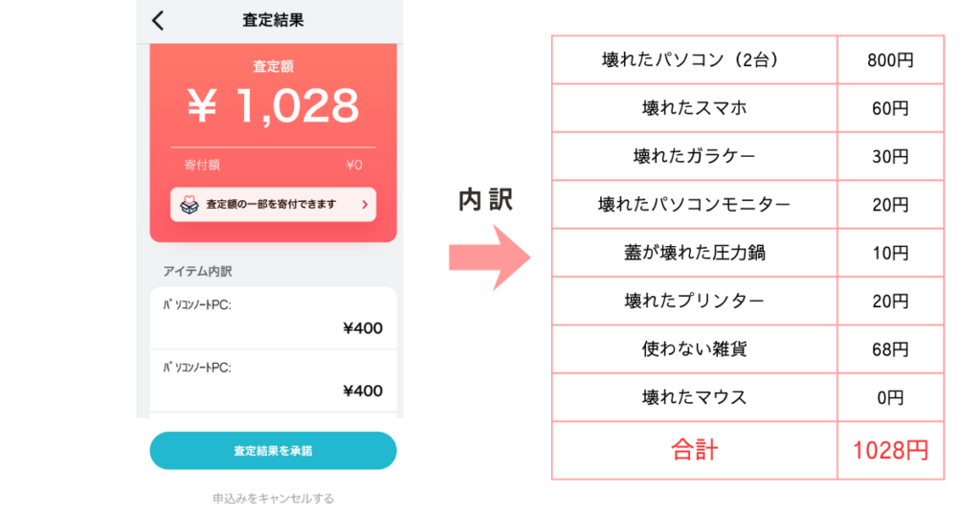Image resolution: width=980 pixels, height=515 pixels.
Task: Select the 壊れたスマホ table cell
Action: pyautogui.click(x=694, y=108)
